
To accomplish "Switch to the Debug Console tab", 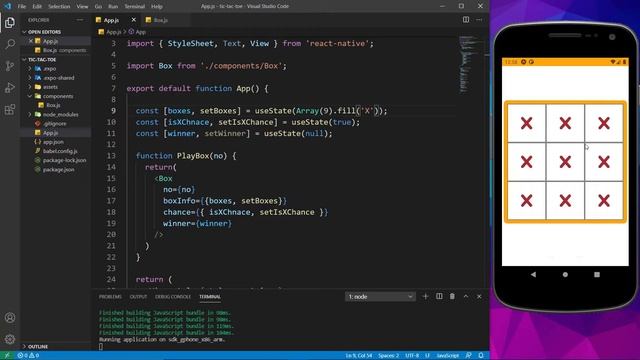I will pyautogui.click(x=173, y=297).
